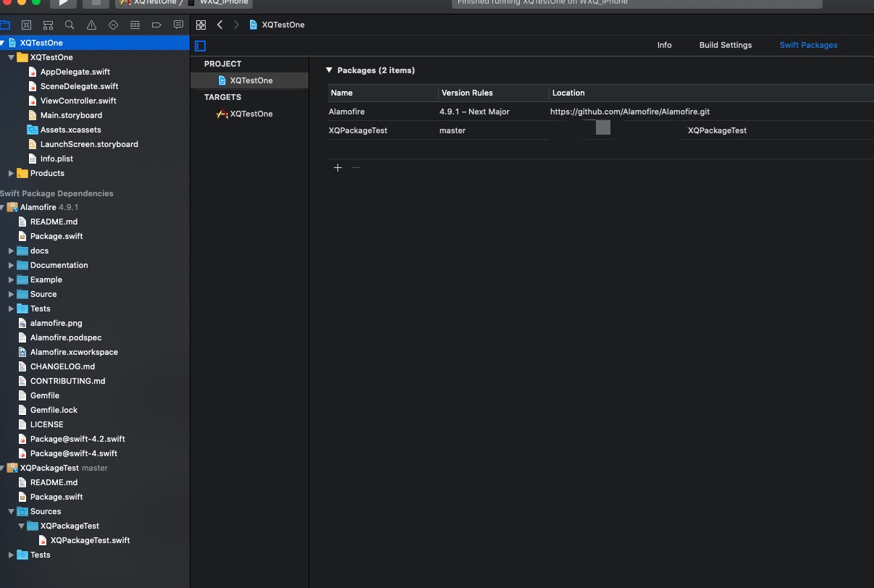Open the Report navigator speech bubble
The image size is (874, 588).
click(x=178, y=25)
